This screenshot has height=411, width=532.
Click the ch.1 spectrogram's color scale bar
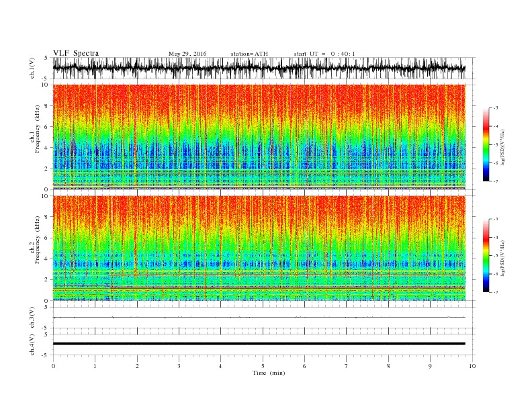(486, 144)
